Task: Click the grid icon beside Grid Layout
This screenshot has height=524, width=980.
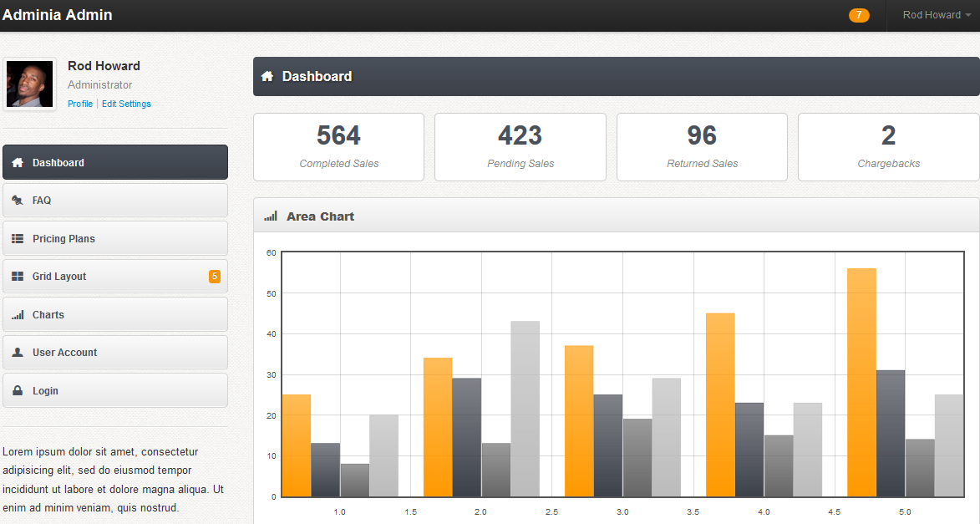Action: pyautogui.click(x=18, y=277)
